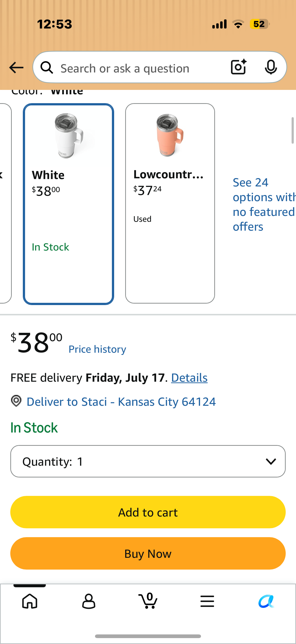Click Buy Now button
Screen dimensions: 296x644
148,554
